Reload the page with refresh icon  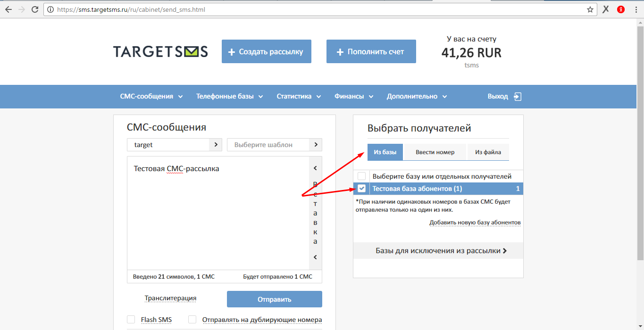pos(35,9)
